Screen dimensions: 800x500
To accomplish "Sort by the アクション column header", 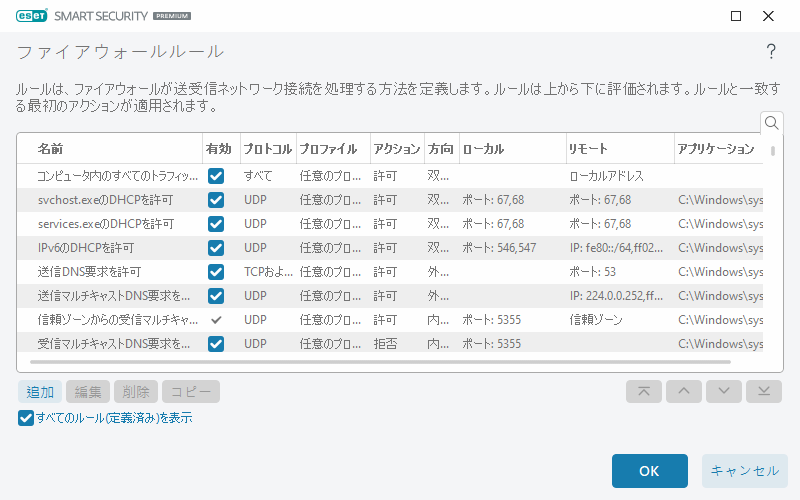I will point(397,148).
